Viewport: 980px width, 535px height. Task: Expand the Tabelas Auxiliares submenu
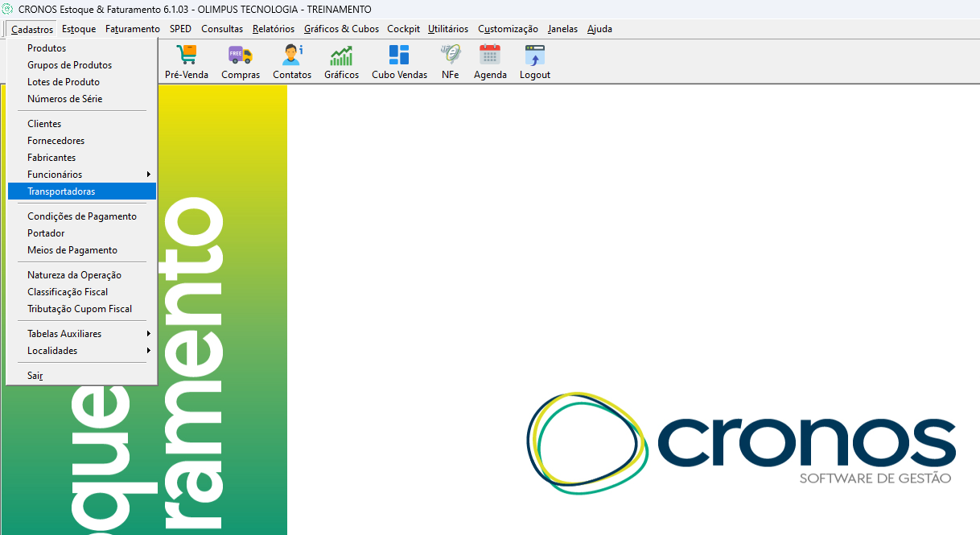tap(82, 334)
